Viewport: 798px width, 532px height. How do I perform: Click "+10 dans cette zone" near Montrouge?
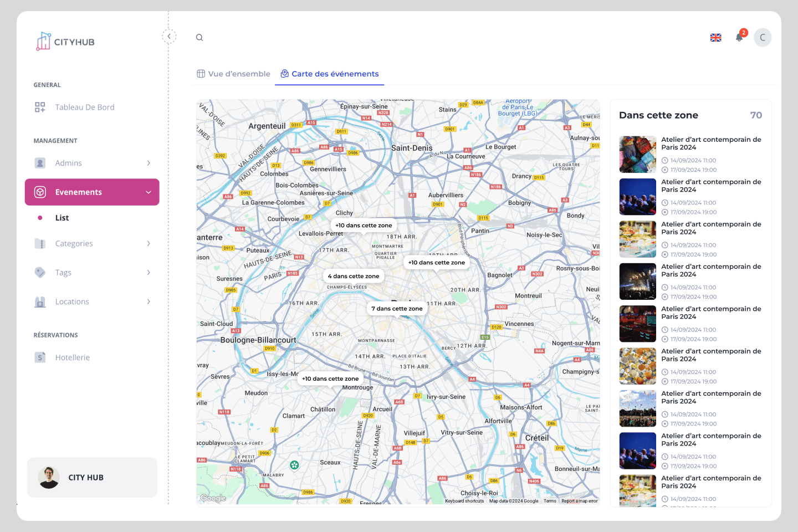click(330, 378)
